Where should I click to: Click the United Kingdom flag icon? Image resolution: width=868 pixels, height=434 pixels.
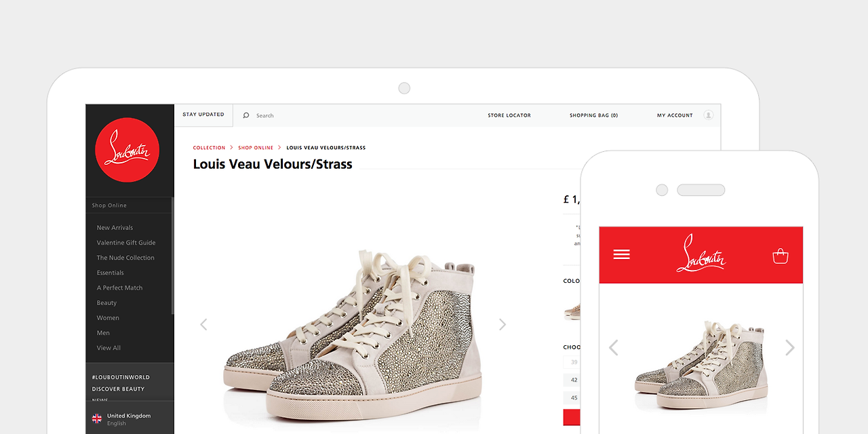click(x=97, y=418)
